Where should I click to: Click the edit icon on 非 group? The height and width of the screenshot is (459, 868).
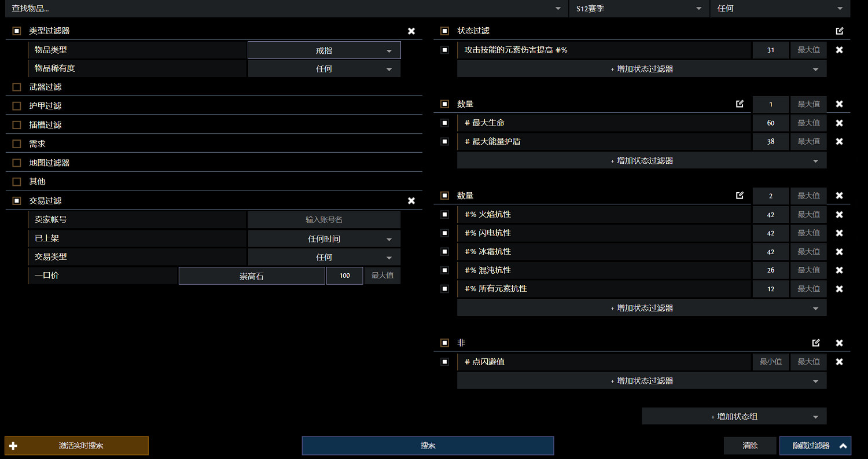point(816,343)
